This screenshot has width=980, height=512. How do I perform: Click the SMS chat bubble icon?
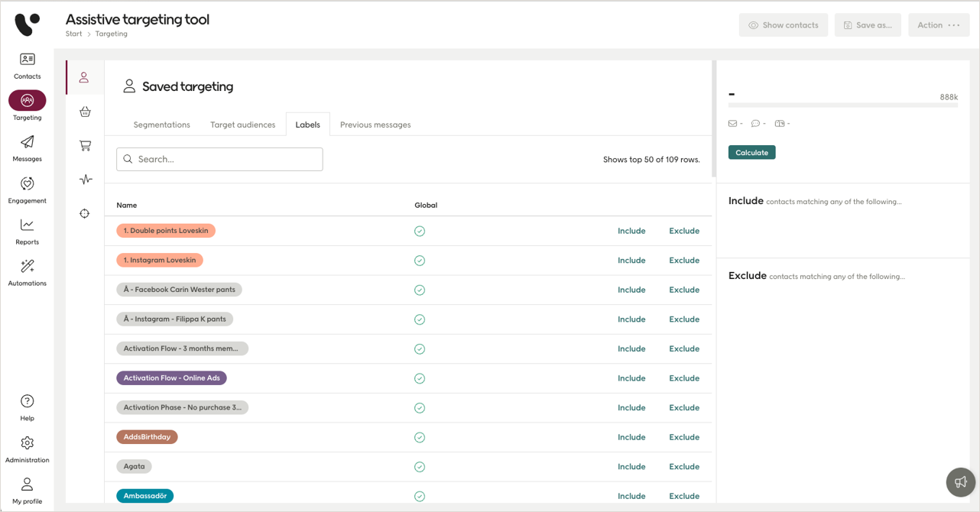click(756, 123)
